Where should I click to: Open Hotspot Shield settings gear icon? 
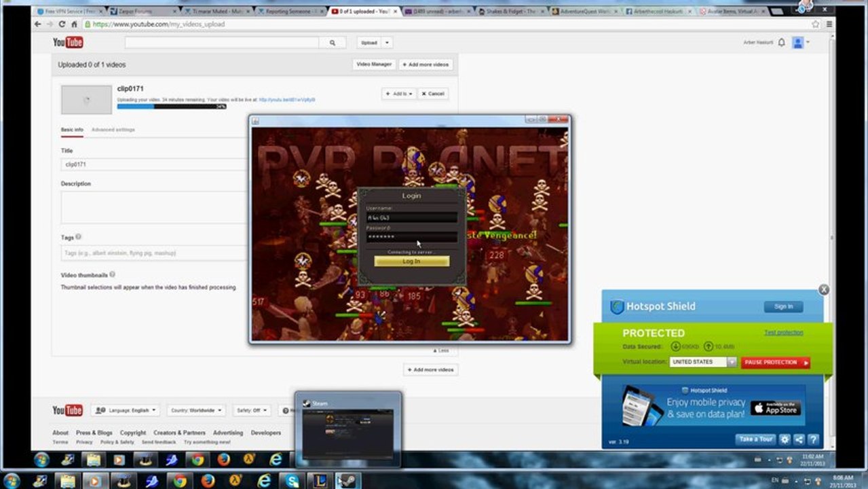(x=785, y=439)
